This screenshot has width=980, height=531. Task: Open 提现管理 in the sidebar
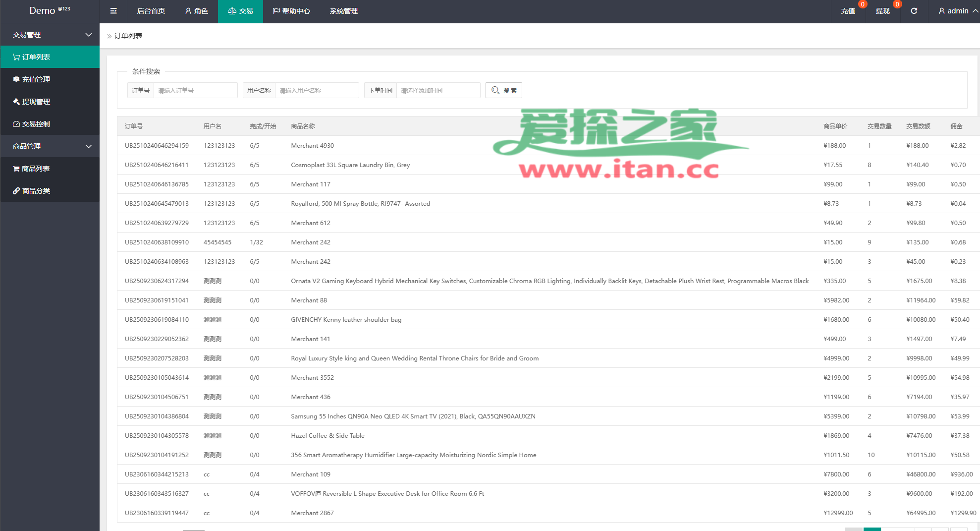[x=36, y=102]
